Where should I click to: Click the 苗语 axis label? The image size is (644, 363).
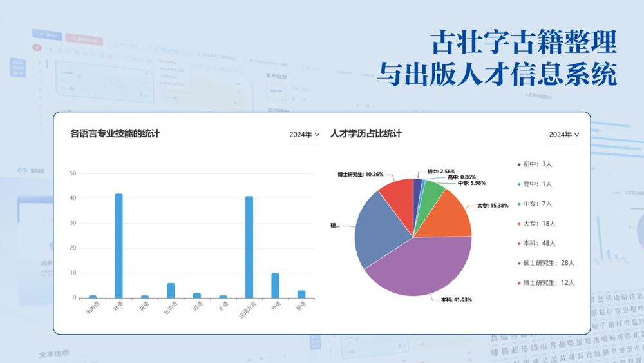point(144,306)
